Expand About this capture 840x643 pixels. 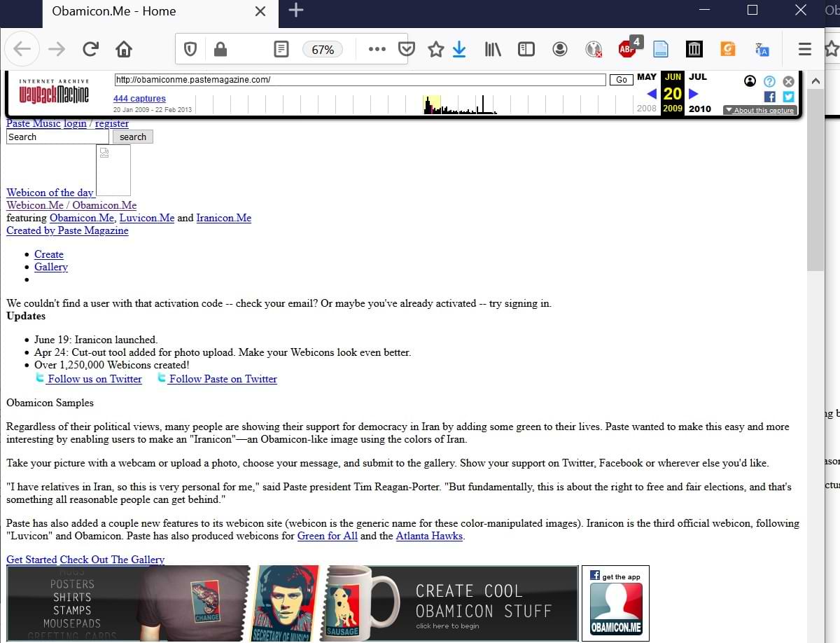pyautogui.click(x=760, y=110)
